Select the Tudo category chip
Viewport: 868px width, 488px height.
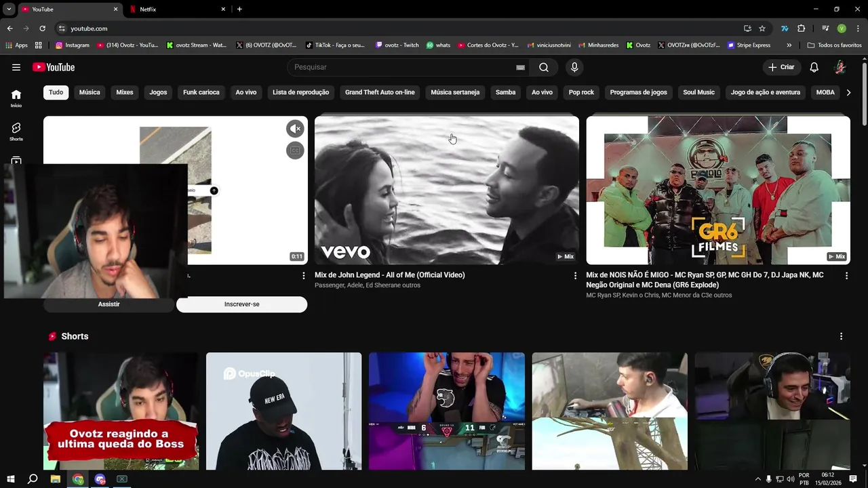pyautogui.click(x=56, y=92)
